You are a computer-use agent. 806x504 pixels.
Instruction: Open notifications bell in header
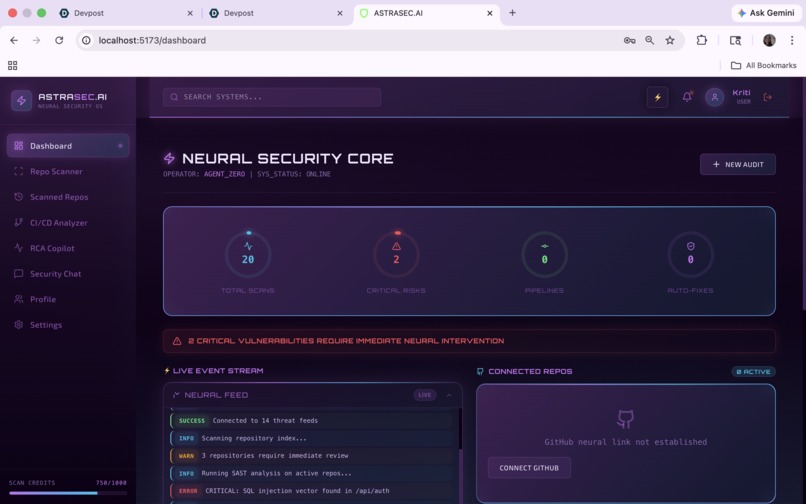pos(687,97)
